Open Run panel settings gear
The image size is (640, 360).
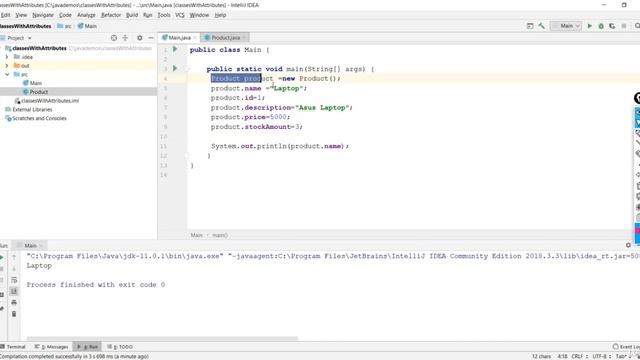pos(628,245)
